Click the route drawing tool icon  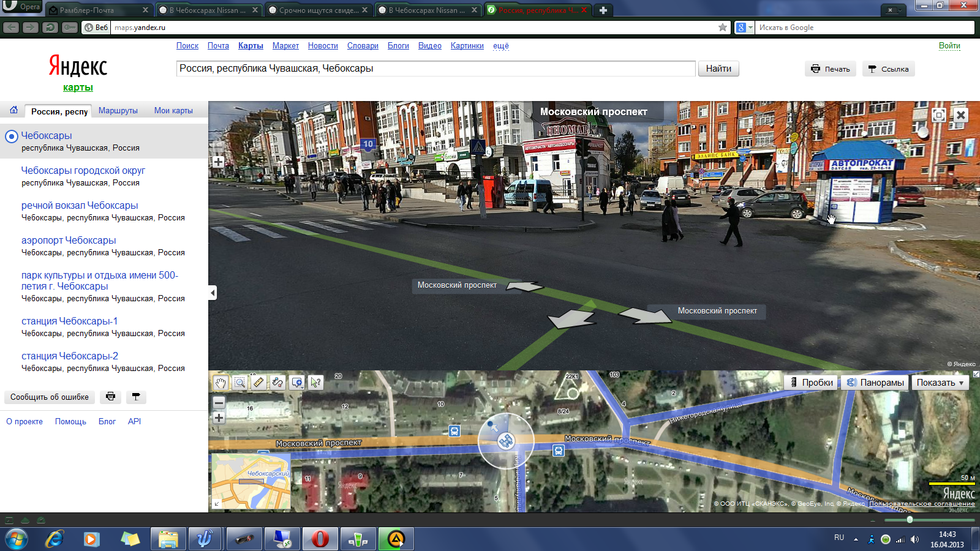[277, 383]
